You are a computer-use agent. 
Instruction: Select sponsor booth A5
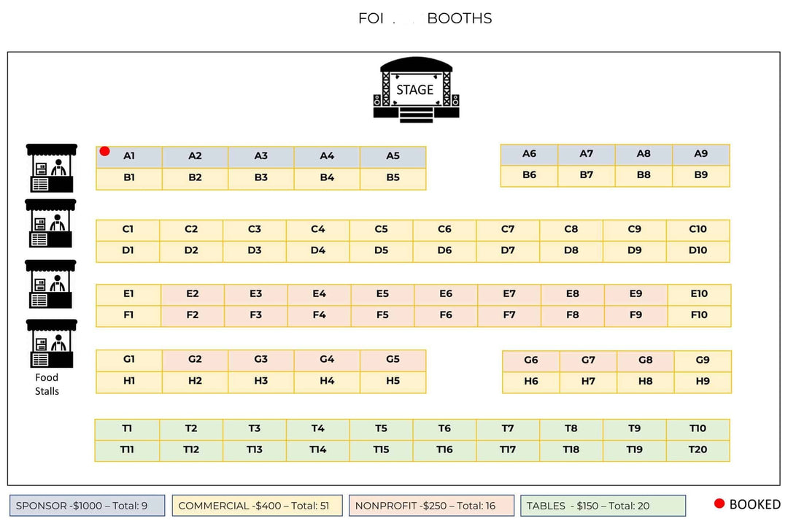pos(393,157)
